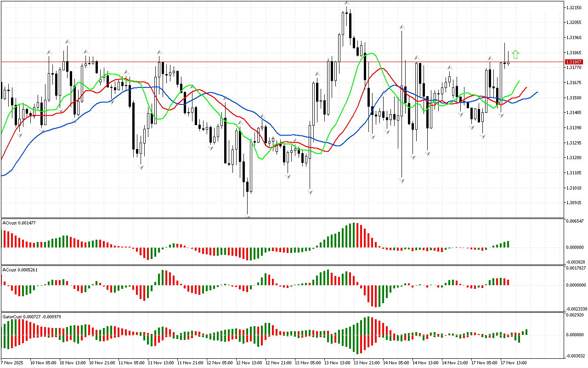588x368 pixels.
Task: Click the 1.30915 level on the price scale
Action: pos(574,203)
